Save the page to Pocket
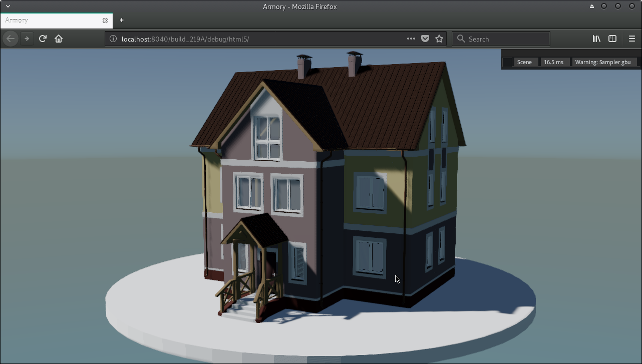 pyautogui.click(x=425, y=39)
